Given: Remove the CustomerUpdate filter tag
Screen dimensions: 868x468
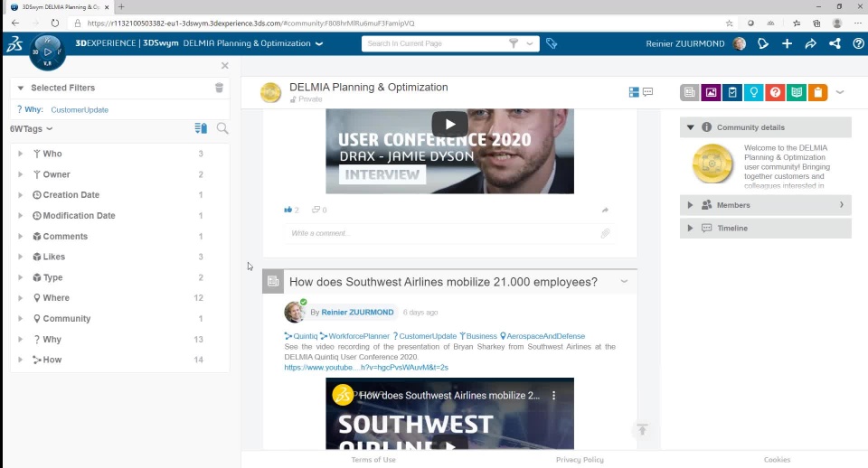Looking at the screenshot, I should (x=80, y=110).
